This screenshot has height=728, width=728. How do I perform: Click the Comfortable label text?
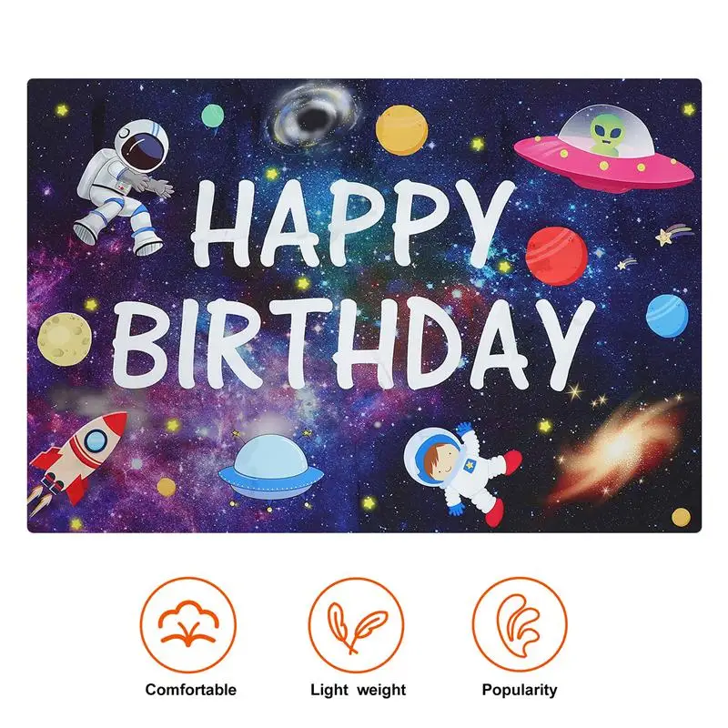click(x=191, y=690)
